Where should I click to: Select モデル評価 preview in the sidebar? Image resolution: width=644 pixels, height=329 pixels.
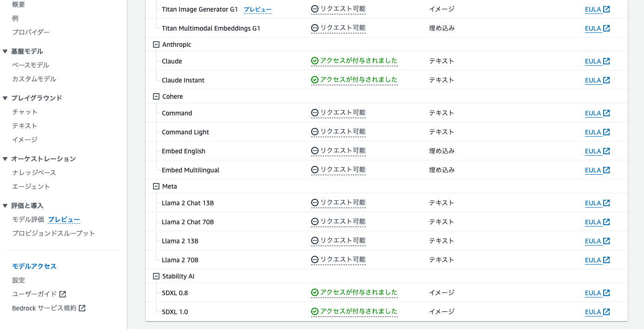point(46,220)
